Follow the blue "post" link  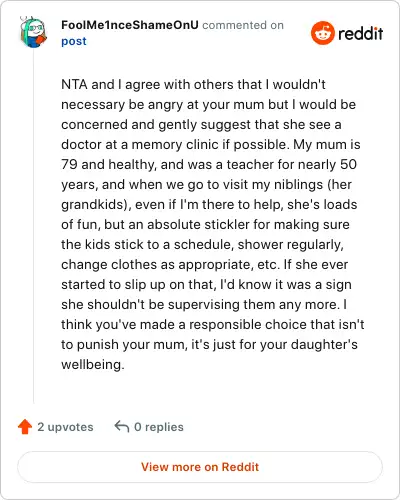(x=74, y=41)
